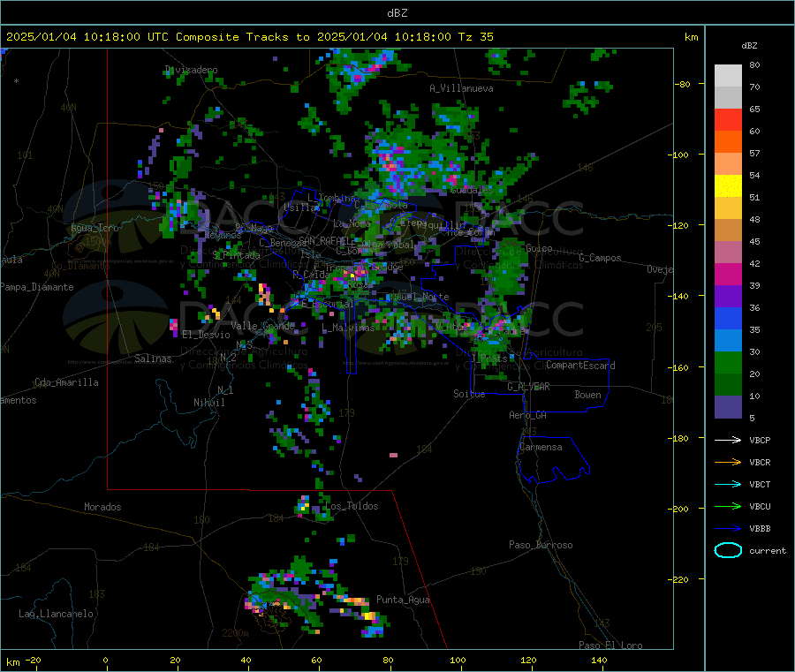Click the 'Los_Toldos' map label
The height and width of the screenshot is (672, 795).
pos(352,506)
